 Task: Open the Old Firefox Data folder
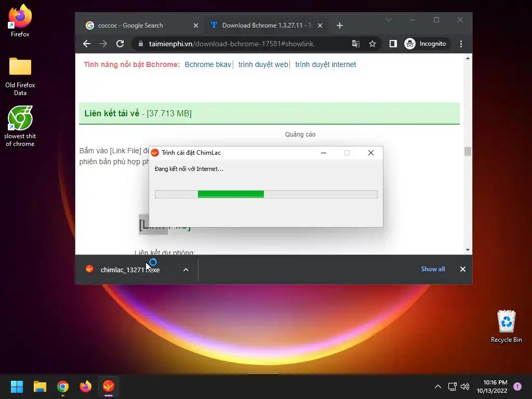pos(20,76)
